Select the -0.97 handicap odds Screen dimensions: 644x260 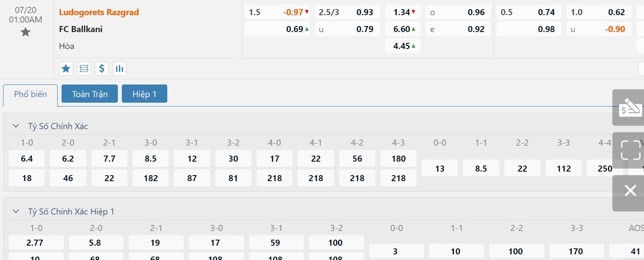pyautogui.click(x=293, y=12)
